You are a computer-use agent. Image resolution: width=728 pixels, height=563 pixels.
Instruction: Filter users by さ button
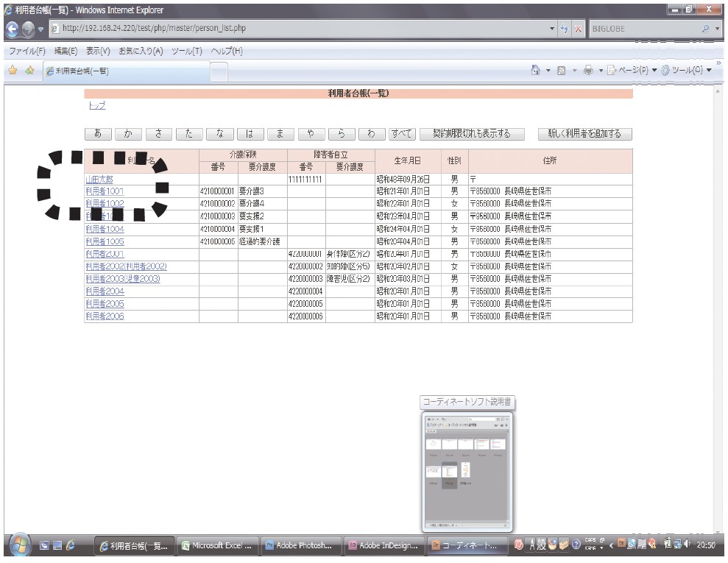(159, 134)
